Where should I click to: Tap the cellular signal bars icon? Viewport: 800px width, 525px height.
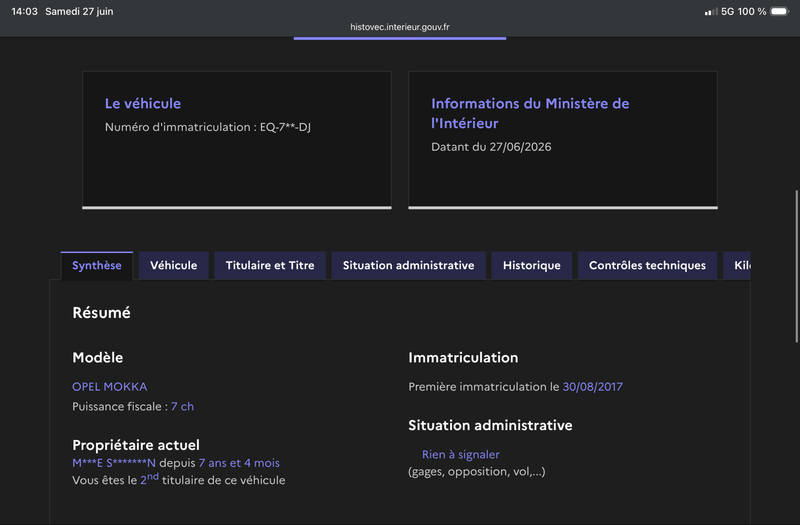click(711, 11)
